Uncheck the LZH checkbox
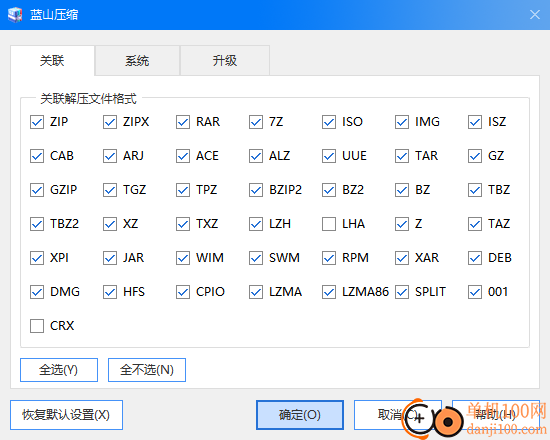Viewport: 550px width, 440px height. [x=256, y=224]
